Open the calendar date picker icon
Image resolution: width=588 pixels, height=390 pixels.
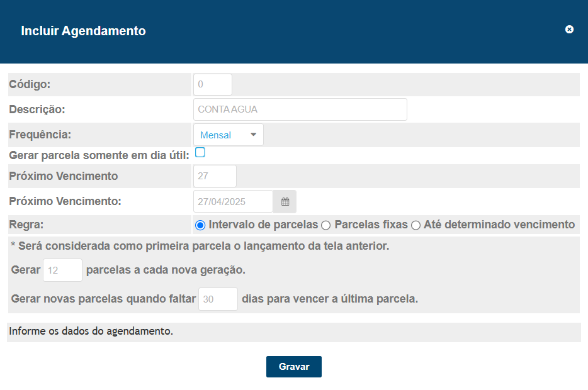pos(285,201)
